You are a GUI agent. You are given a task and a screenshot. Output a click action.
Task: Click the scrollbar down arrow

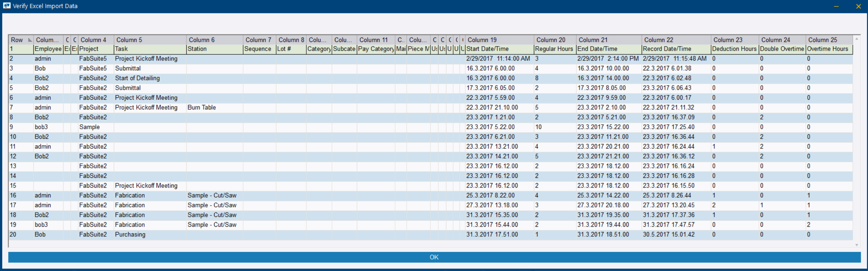point(856,245)
